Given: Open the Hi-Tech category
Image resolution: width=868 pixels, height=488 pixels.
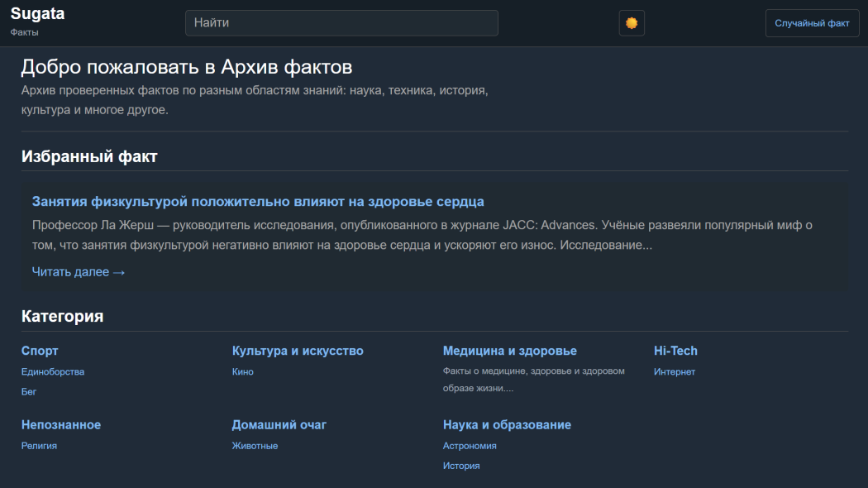Looking at the screenshot, I should pos(675,351).
